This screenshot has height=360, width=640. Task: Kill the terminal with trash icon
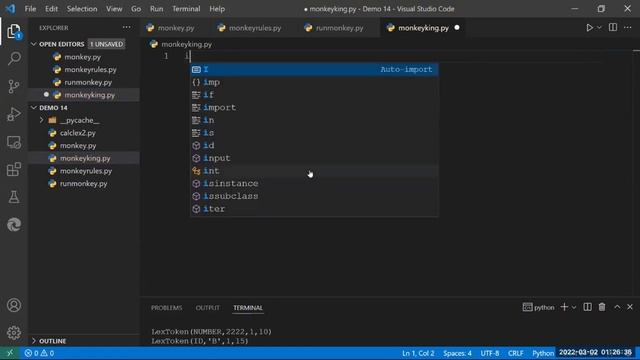tap(602, 307)
